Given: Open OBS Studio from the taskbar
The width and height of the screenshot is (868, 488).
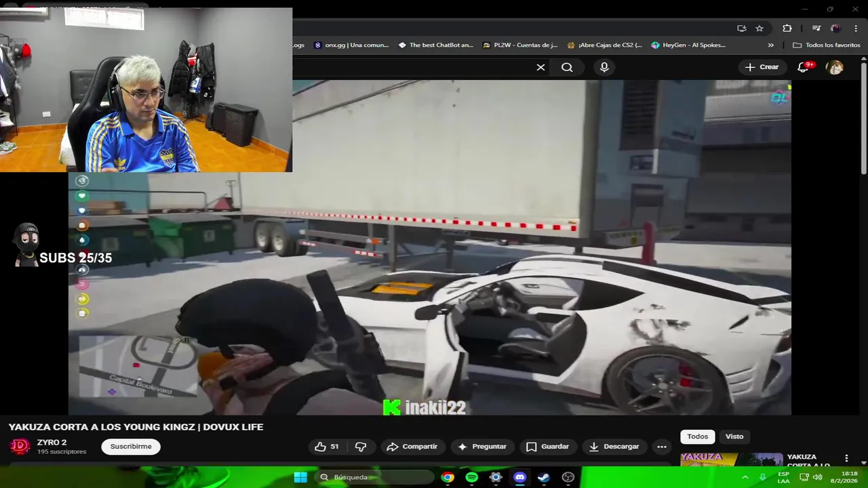Looking at the screenshot, I should point(568,477).
